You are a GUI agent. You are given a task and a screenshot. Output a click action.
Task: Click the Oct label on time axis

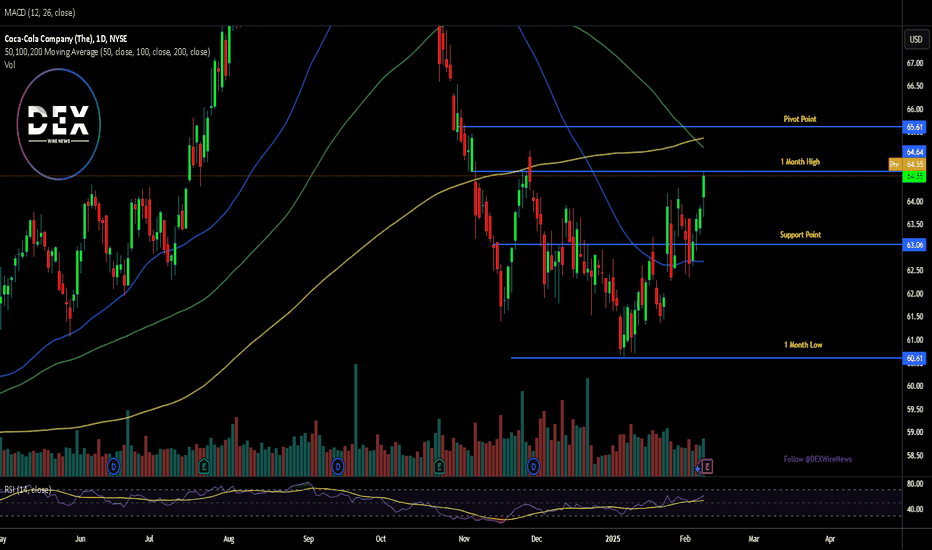coord(381,539)
